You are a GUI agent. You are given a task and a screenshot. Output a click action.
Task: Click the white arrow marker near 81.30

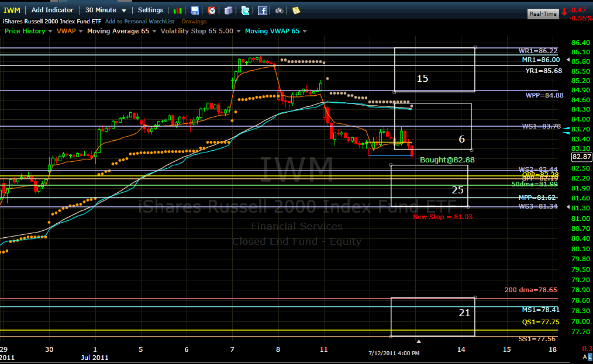point(568,207)
